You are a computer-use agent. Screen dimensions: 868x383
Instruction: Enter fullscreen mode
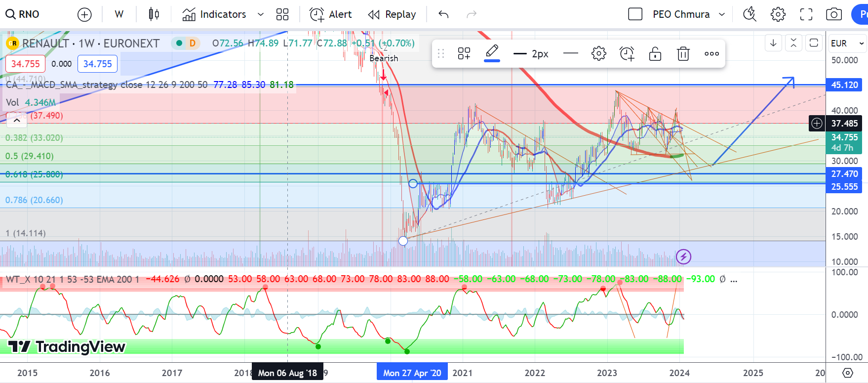coord(806,14)
